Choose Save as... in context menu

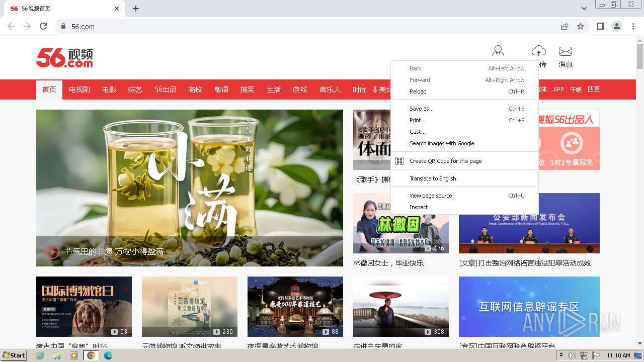tap(464, 109)
